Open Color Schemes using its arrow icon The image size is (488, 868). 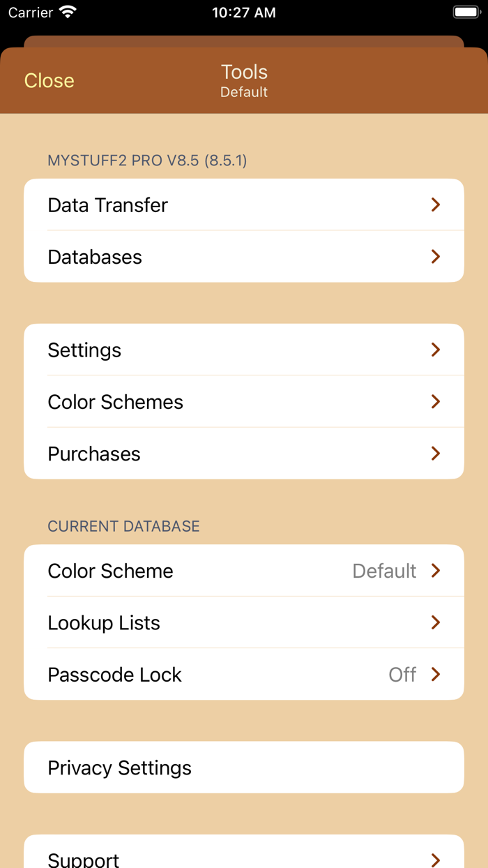coord(436,401)
